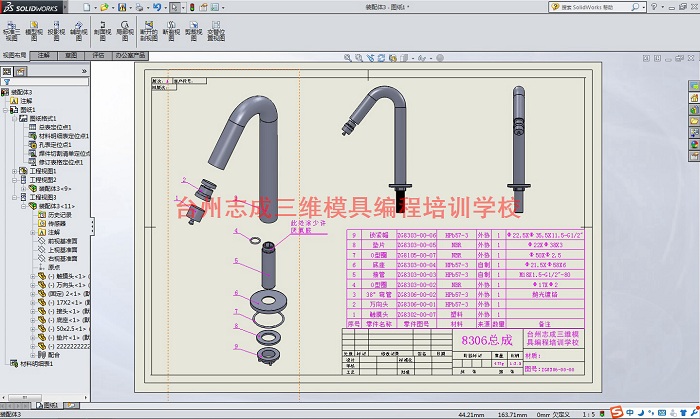Open the 草图 ribbon tab
The height and width of the screenshot is (419, 700).
click(71, 55)
